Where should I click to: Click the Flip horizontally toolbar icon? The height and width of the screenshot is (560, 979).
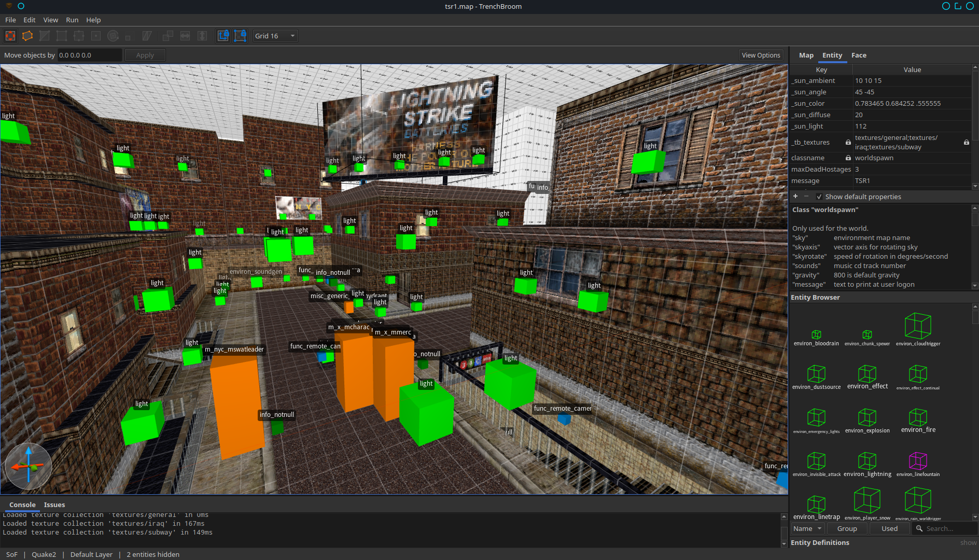click(185, 36)
